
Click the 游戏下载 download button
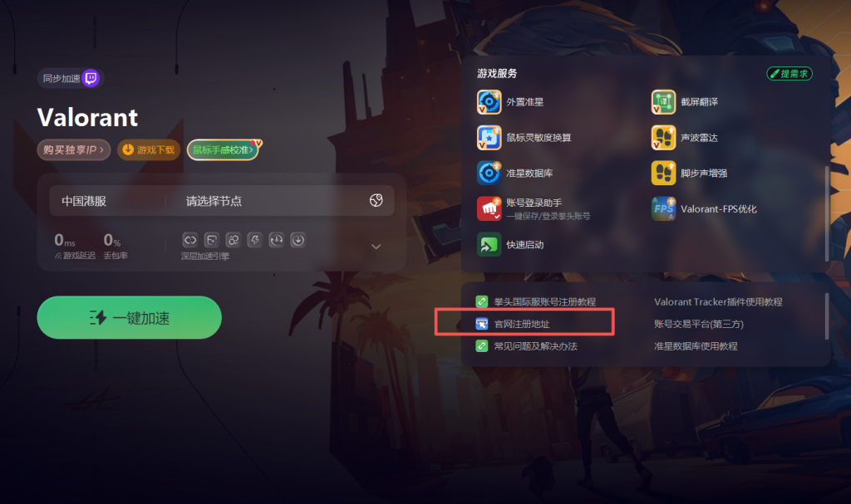click(x=149, y=149)
